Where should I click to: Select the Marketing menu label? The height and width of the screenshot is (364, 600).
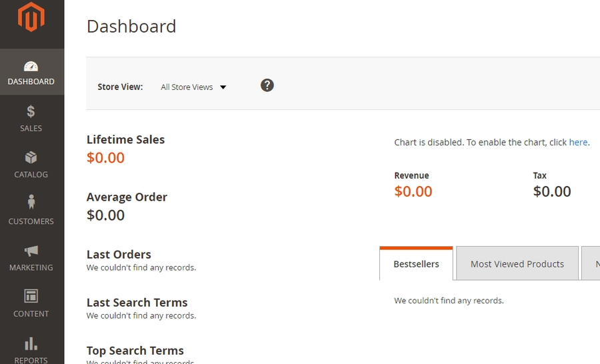point(31,267)
